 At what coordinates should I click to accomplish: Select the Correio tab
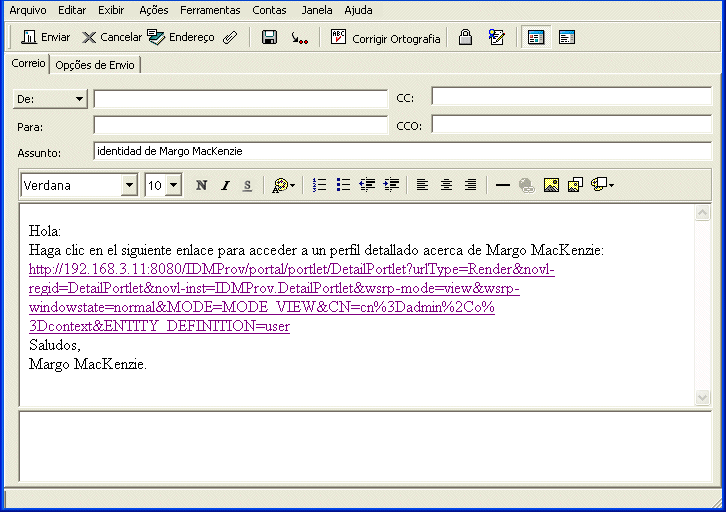[x=28, y=63]
